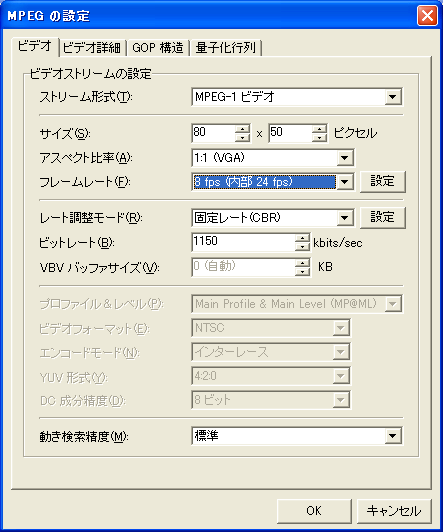Switch to the ビデオ詳細 tab
The width and height of the screenshot is (443, 532).
point(92,48)
